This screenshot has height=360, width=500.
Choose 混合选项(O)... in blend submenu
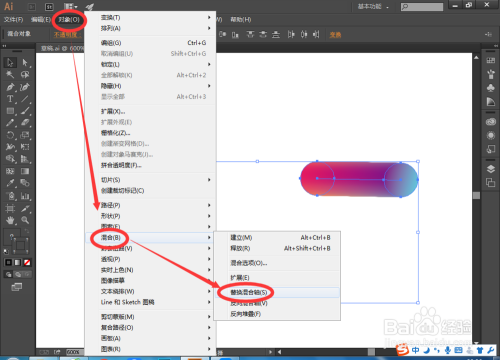277,263
